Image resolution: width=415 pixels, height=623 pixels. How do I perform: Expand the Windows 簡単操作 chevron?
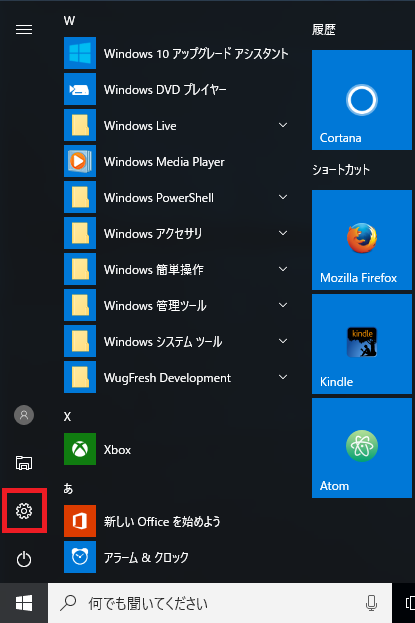[x=283, y=269]
